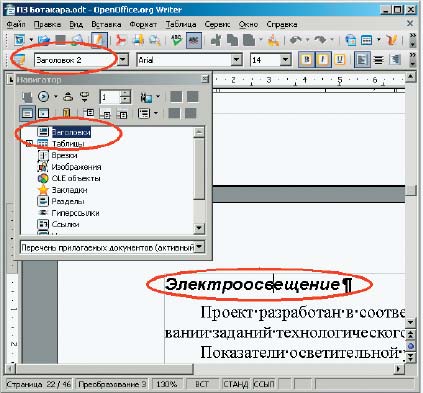Open table insert dropdown arrow

[x=379, y=40]
